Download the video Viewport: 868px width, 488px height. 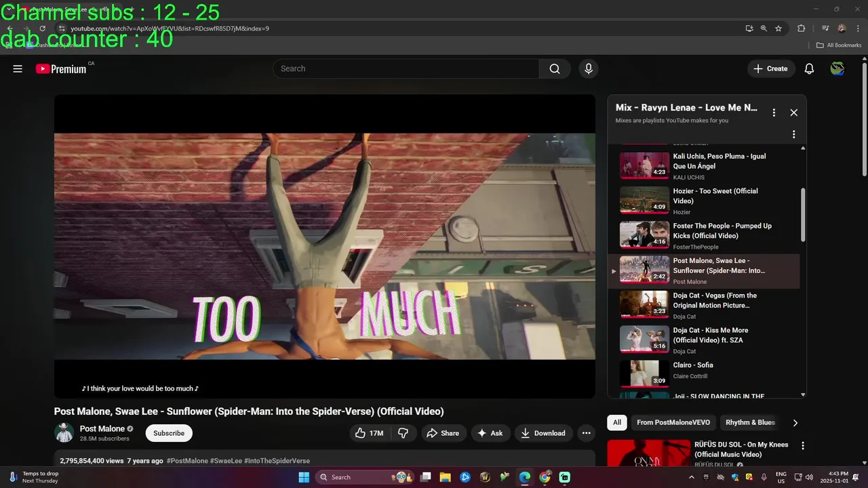[x=544, y=433]
